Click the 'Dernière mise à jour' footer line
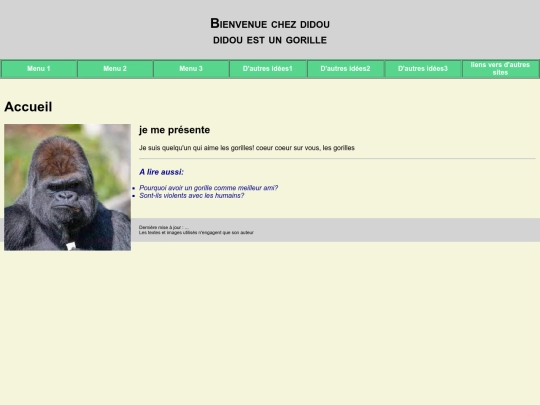This screenshot has height=405, width=540. pos(164,227)
